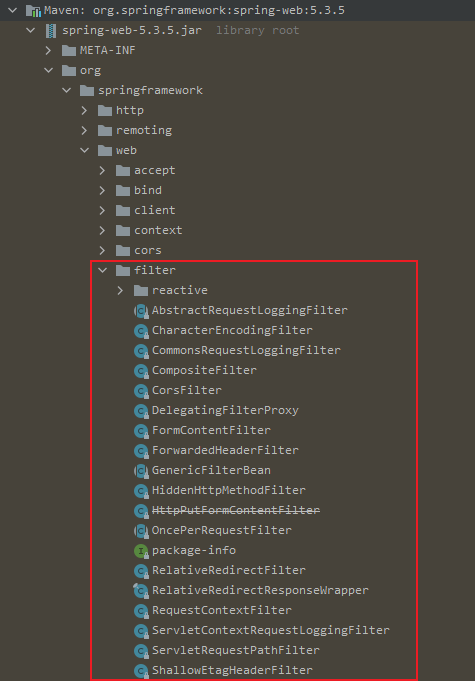Click the abstract class icon for GenericFilterBean
This screenshot has width=475, height=681.
[141, 470]
